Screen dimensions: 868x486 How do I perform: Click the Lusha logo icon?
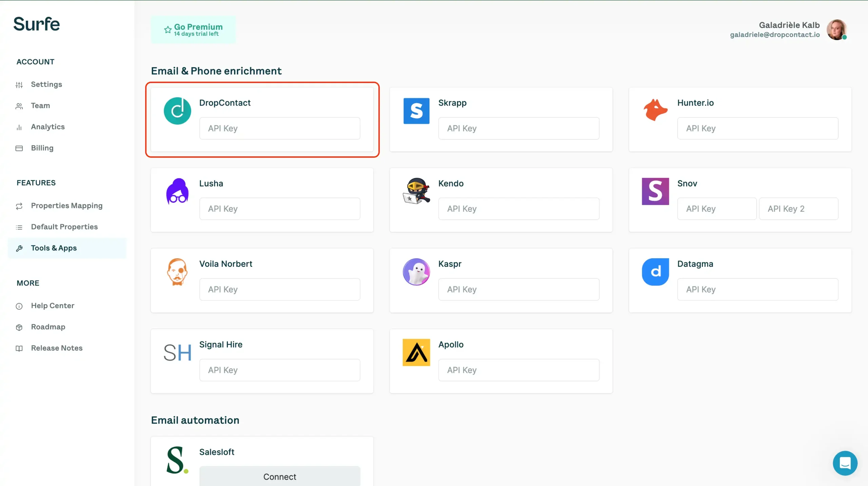(x=177, y=191)
